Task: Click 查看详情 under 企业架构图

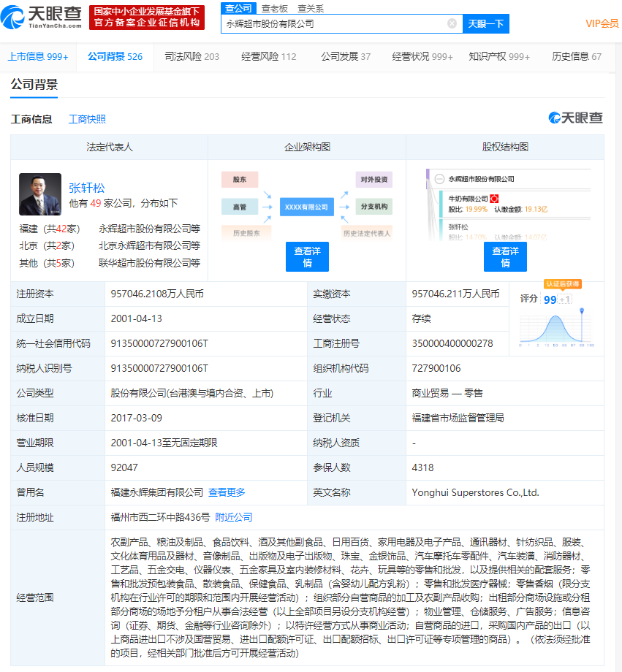Action: [x=307, y=256]
